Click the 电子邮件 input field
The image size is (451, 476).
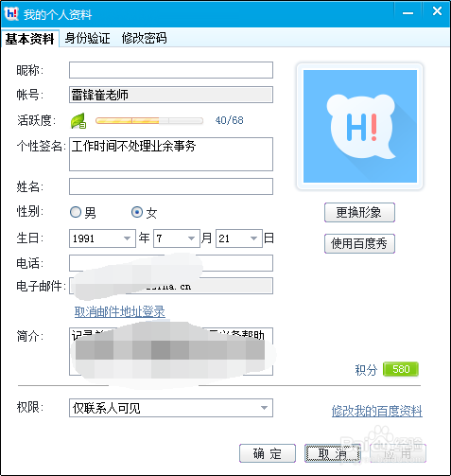(171, 286)
